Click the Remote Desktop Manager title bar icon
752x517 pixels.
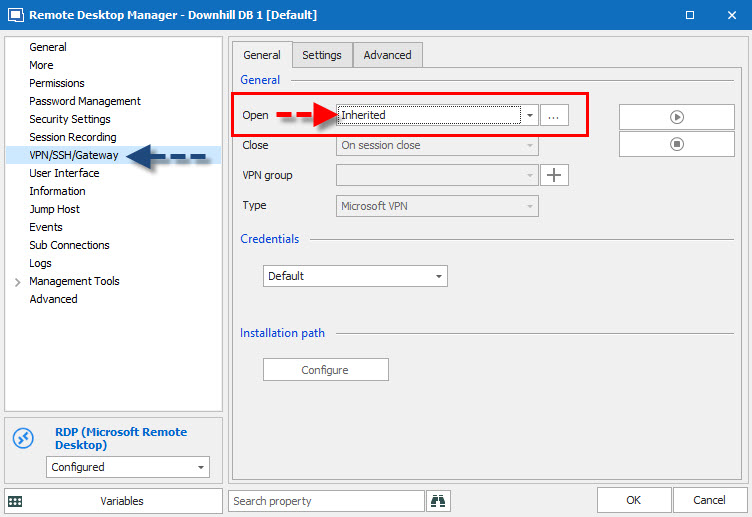[16, 15]
